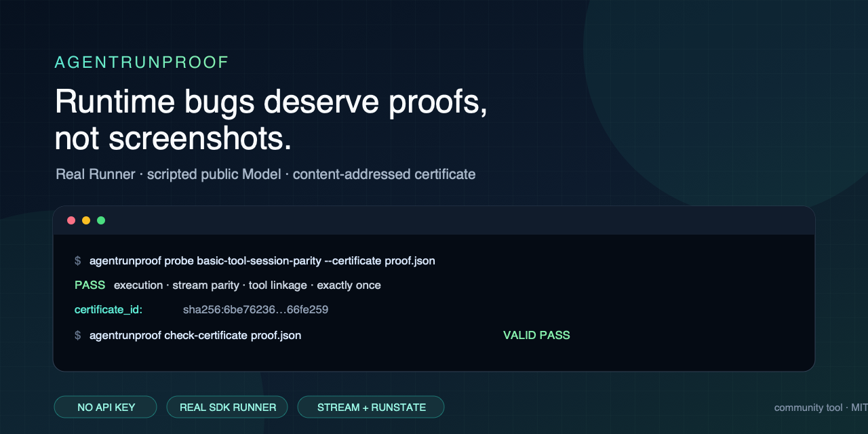Click the AGENTRUNPROOF brand label
The image size is (868, 434).
point(142,62)
